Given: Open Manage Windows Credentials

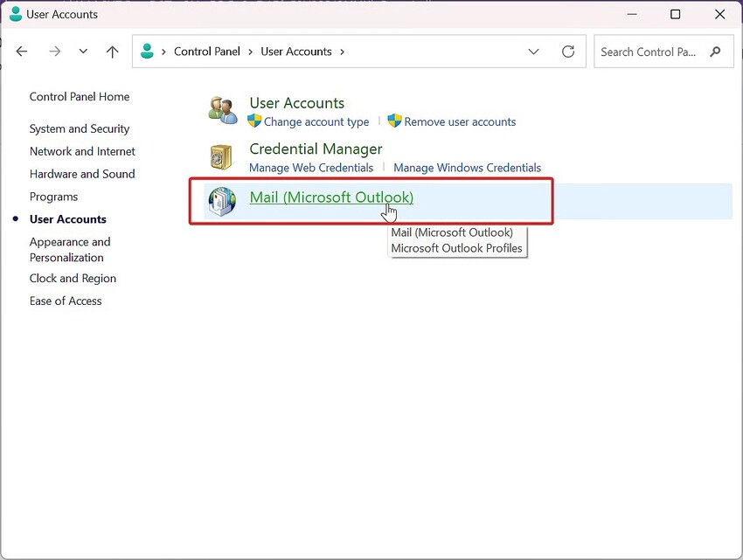Looking at the screenshot, I should pos(467,168).
